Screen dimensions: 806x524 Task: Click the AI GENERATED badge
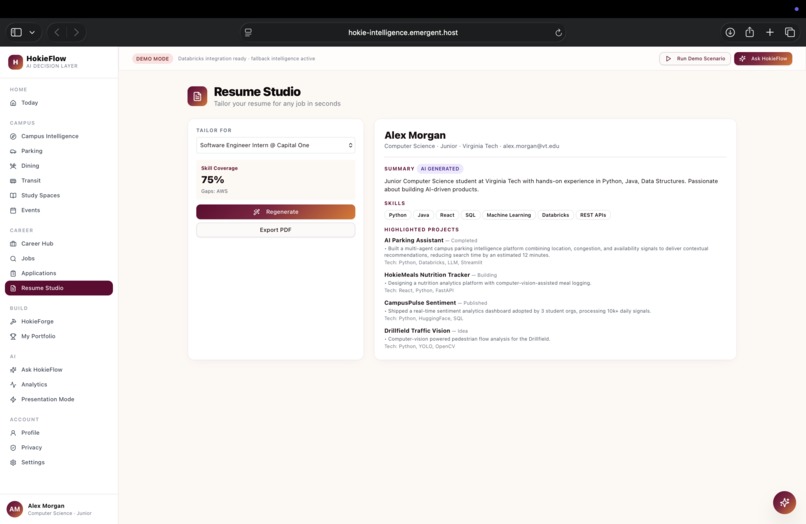coord(440,169)
